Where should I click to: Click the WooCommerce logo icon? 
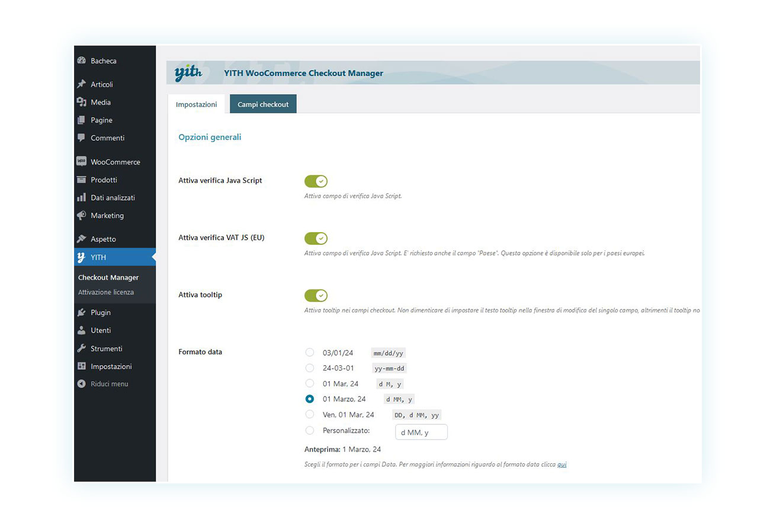pyautogui.click(x=82, y=161)
